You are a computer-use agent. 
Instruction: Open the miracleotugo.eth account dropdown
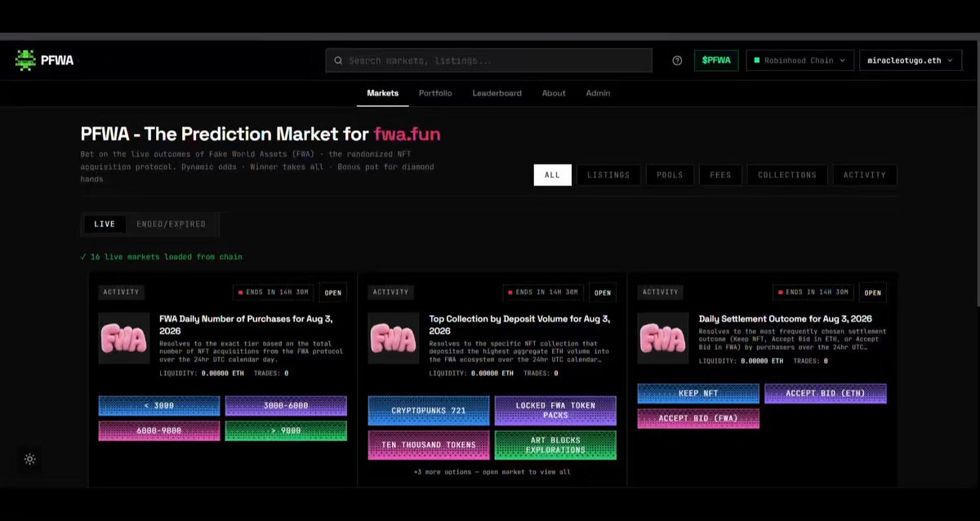pos(911,60)
